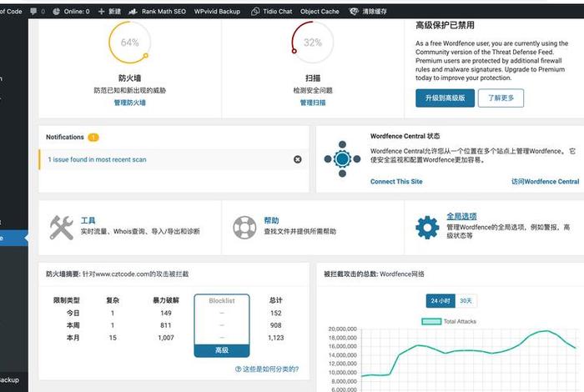This screenshot has height=392, width=584.
Task: Click the question icon next to 这些是如何分类的
Action: point(239,369)
